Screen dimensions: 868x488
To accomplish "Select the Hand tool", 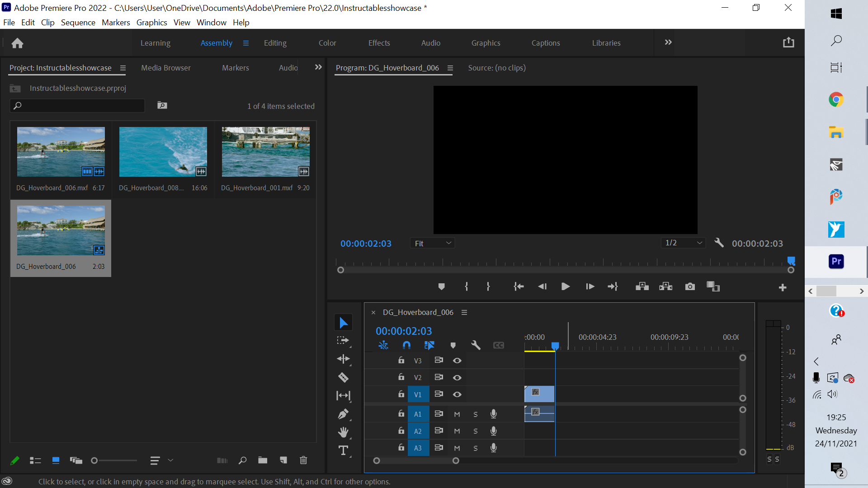I will click(x=343, y=432).
